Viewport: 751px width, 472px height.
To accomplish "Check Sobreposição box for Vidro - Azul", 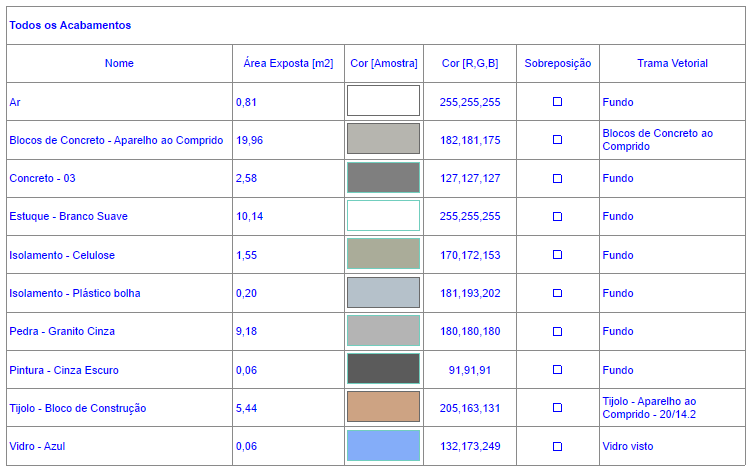I will pyautogui.click(x=558, y=446).
